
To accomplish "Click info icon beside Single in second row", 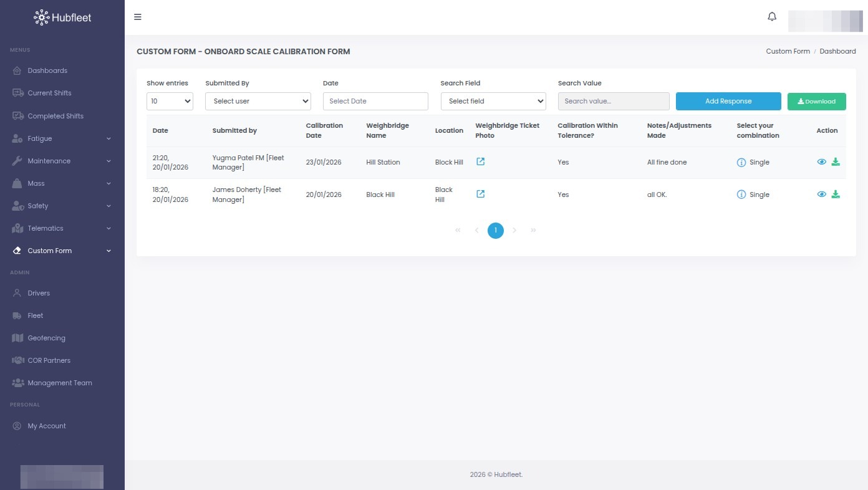I will pos(741,195).
